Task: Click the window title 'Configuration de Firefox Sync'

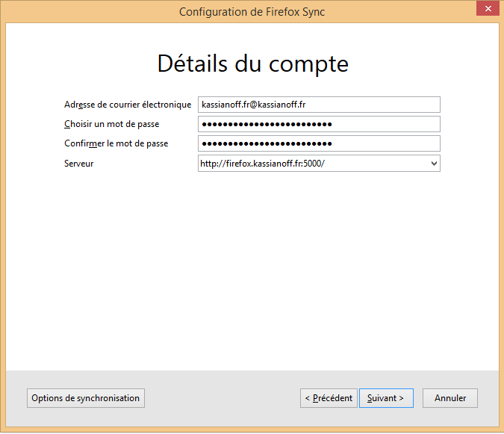Action: (252, 12)
